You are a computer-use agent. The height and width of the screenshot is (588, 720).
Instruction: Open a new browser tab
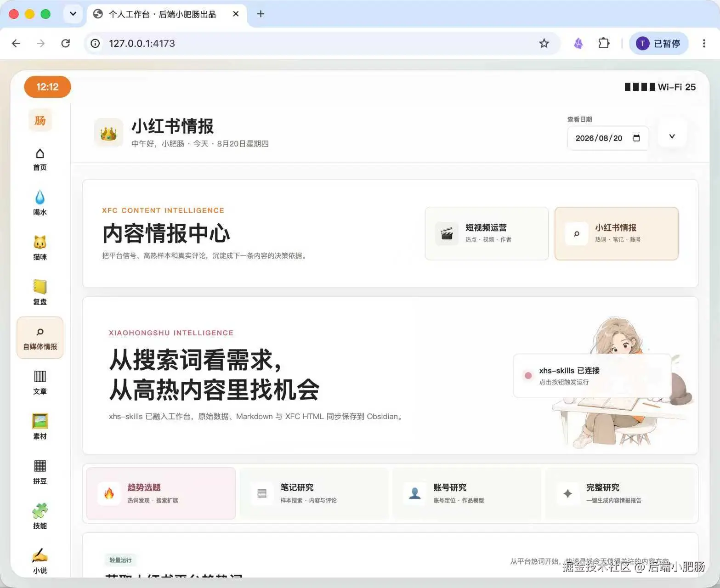tap(261, 14)
